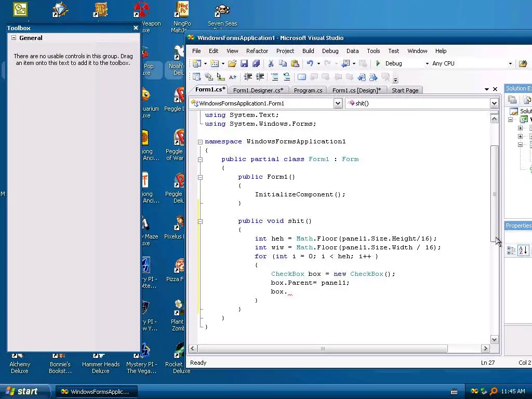Collapse the solution node in Solution Explorer
532x399 pixels.
[x=510, y=119]
